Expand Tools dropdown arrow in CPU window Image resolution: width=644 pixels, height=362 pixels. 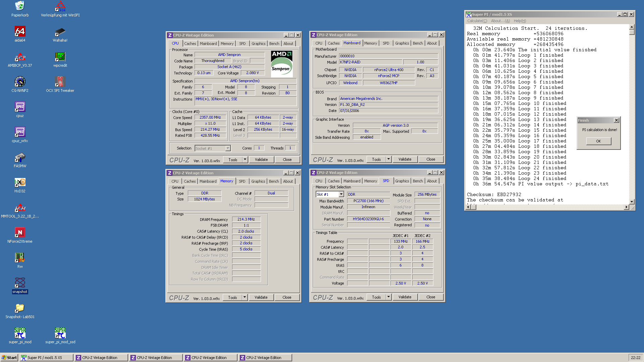[245, 160]
